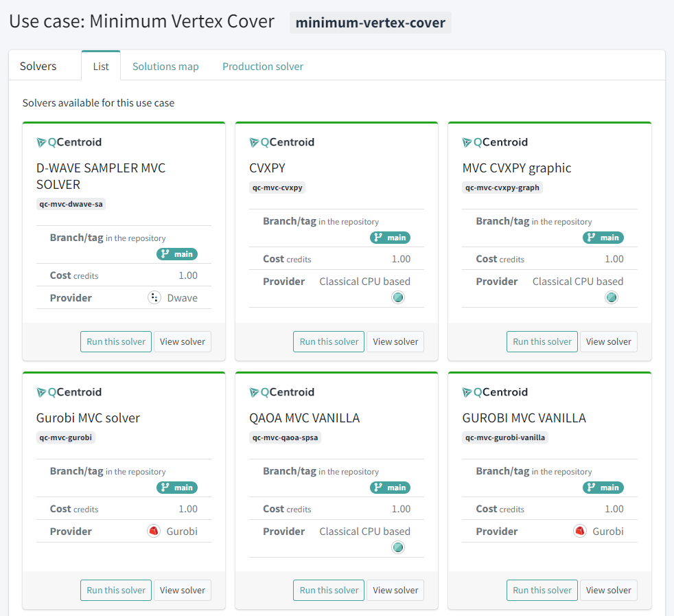Run the QAOA MVC VANILLA solver

point(329,590)
